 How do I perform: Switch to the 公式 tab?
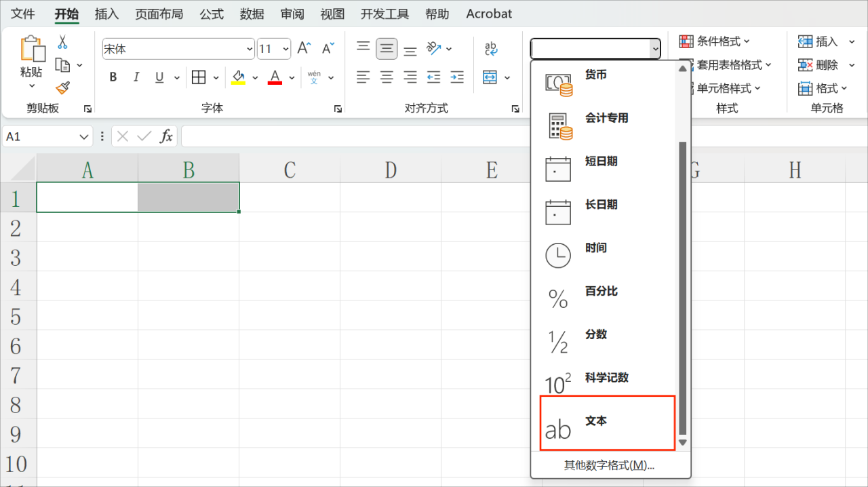coord(212,14)
